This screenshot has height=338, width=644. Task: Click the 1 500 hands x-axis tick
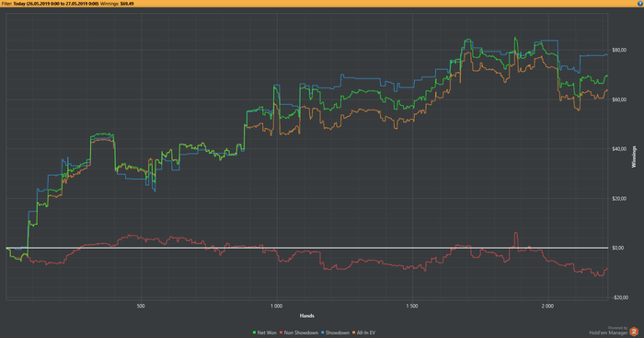[412, 306]
